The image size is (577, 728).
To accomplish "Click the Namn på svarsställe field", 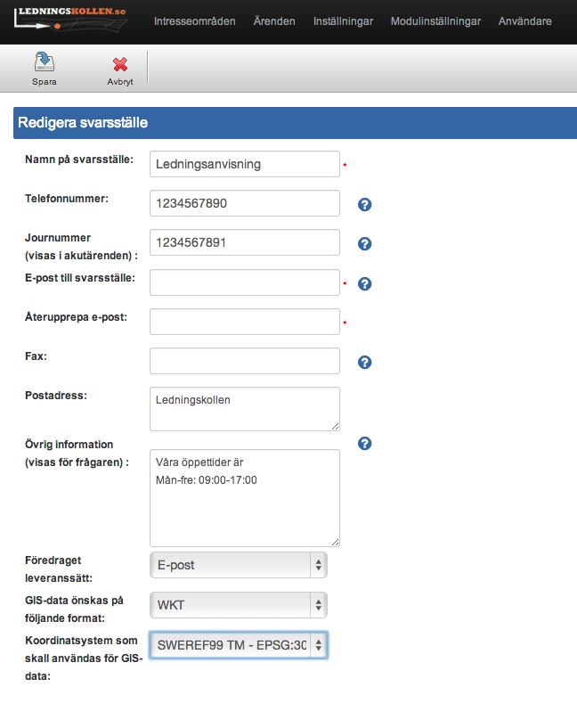I will [245, 164].
